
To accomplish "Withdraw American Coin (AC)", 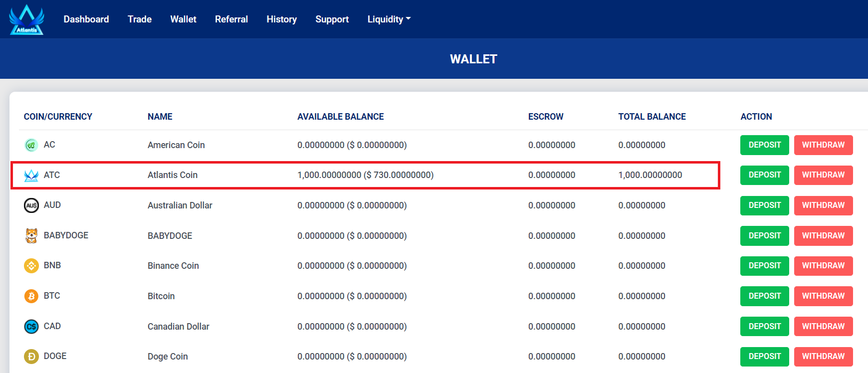I will coord(824,145).
